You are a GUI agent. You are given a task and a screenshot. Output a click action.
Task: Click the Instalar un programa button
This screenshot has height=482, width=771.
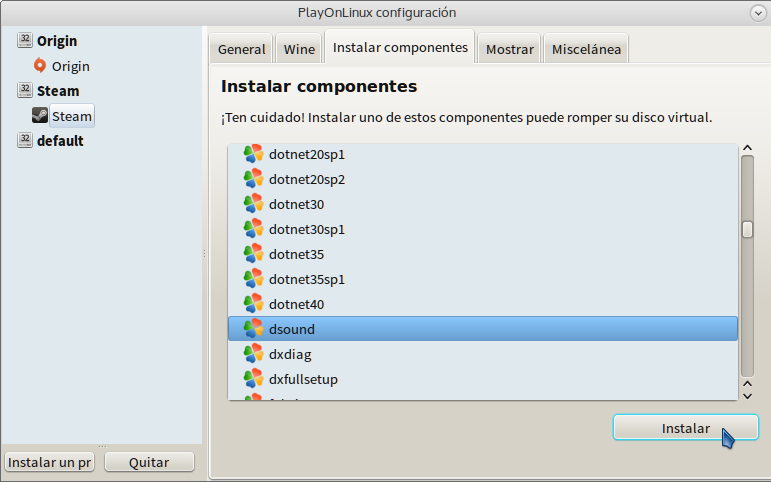(50, 462)
